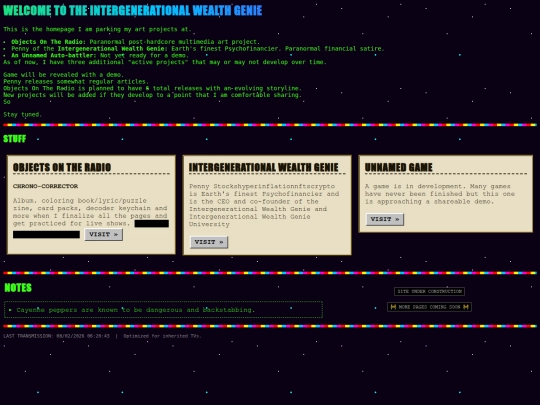Click the More Pages Coming Soon badge
Screen dimensions: 540x405
pos(429,307)
